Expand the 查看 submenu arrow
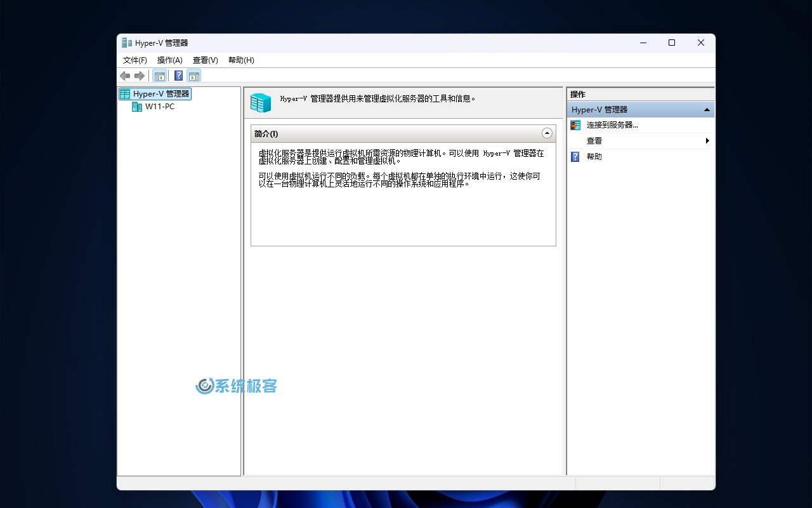812x508 pixels. point(707,141)
